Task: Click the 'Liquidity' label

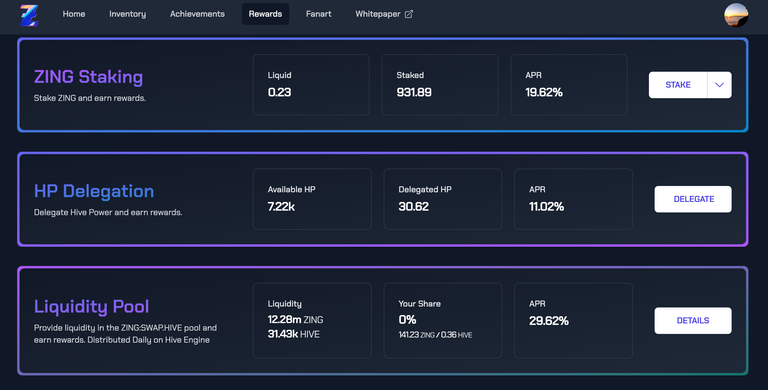Action: click(285, 304)
